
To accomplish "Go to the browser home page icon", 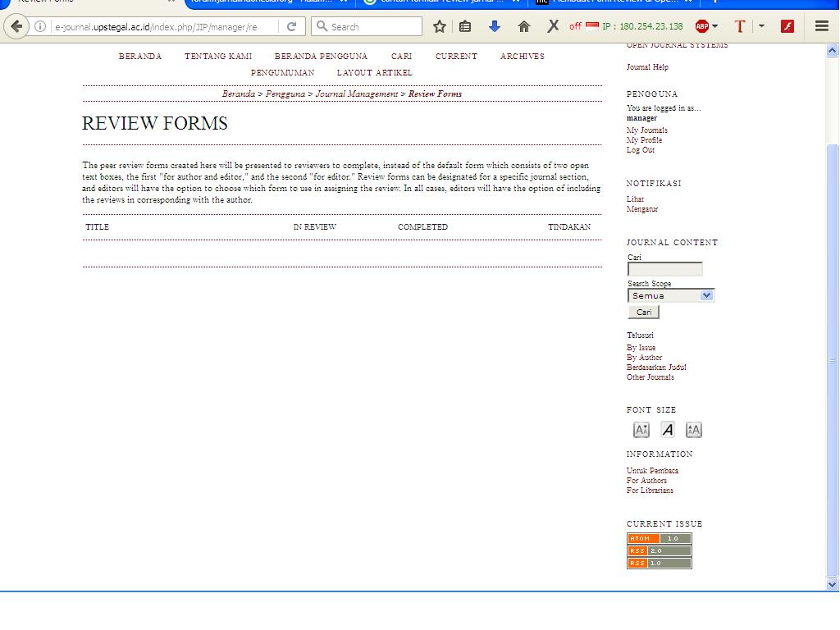I will click(x=523, y=26).
